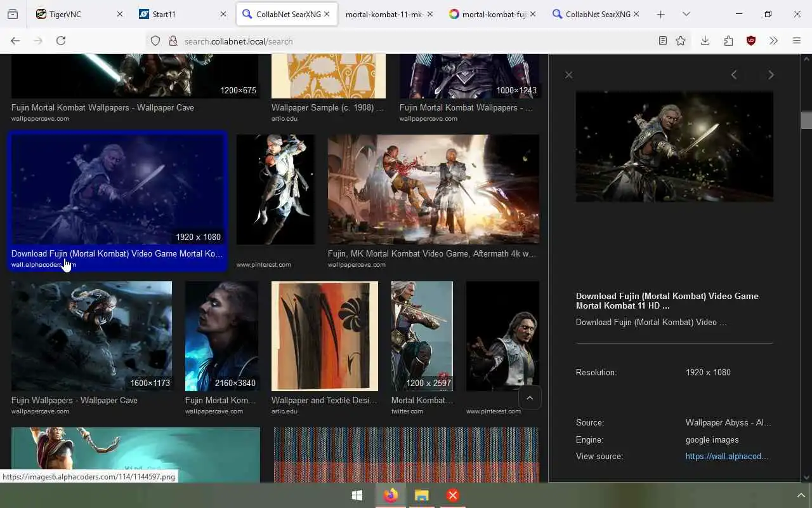
Task: Open the 2160×3840 Fujin Mortal Kom... thumbnail
Action: (x=221, y=336)
